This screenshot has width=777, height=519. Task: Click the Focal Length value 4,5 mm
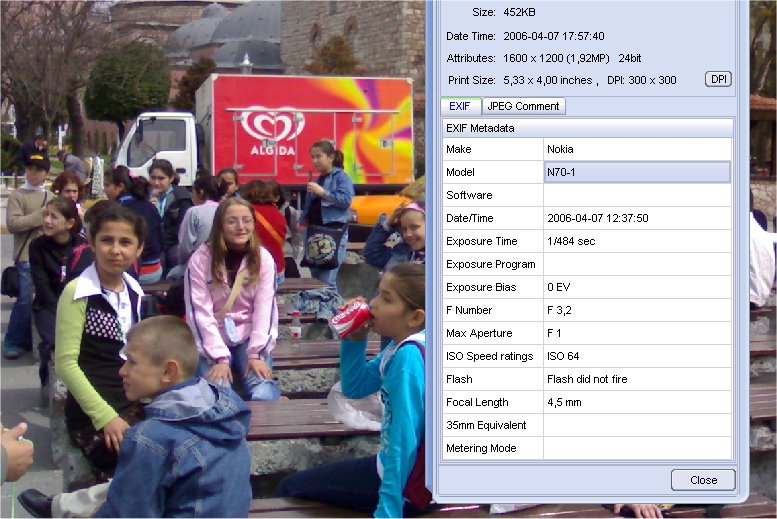pos(637,402)
